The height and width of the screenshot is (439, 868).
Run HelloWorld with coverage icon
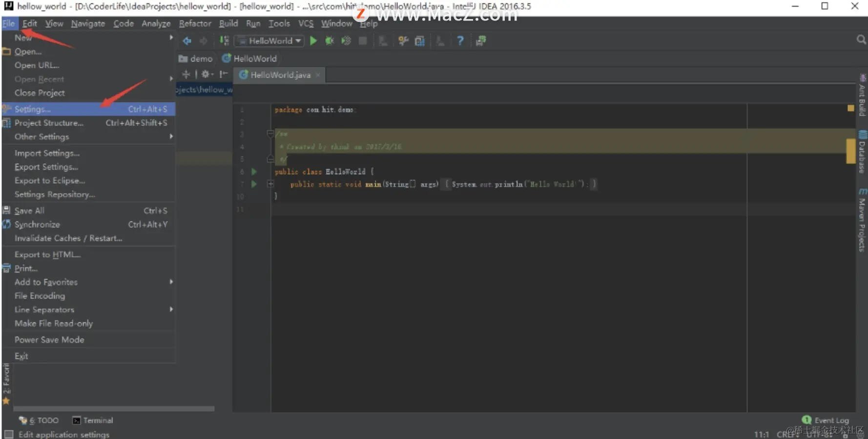coord(346,41)
